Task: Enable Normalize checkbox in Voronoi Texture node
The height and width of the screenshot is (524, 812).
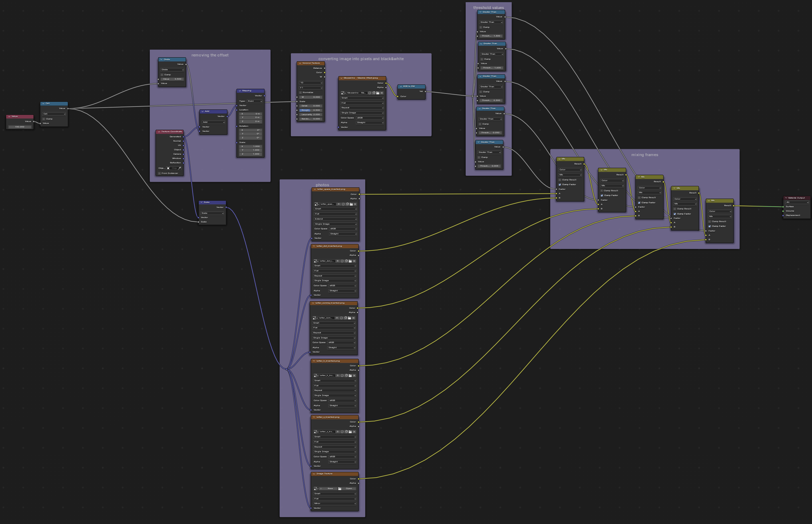Action: (301, 92)
